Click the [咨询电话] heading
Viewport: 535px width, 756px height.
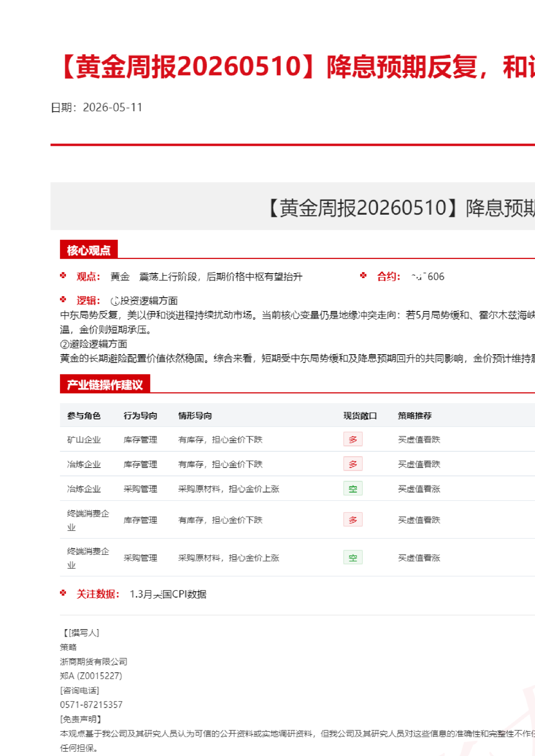(80, 691)
